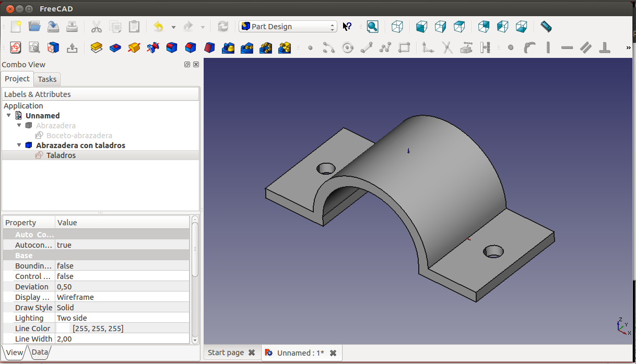This screenshot has width=636, height=364.
Task: Click the Line Color white swatch
Action: 63,329
